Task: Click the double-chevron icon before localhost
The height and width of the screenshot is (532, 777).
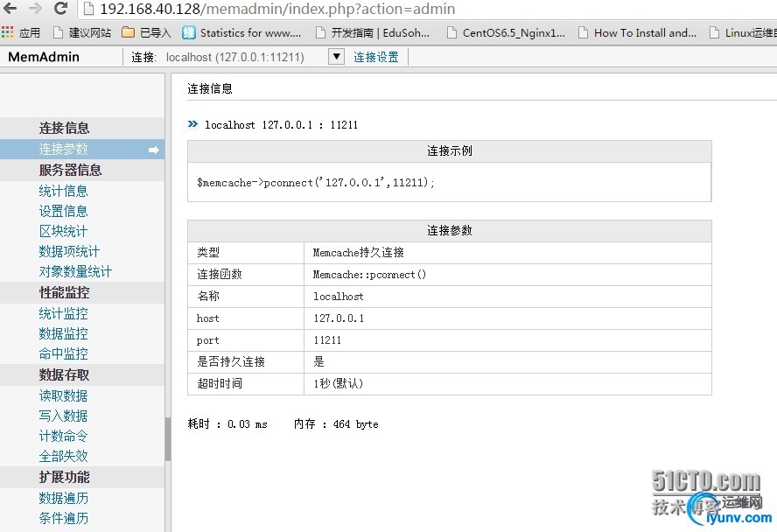Action: tap(192, 124)
